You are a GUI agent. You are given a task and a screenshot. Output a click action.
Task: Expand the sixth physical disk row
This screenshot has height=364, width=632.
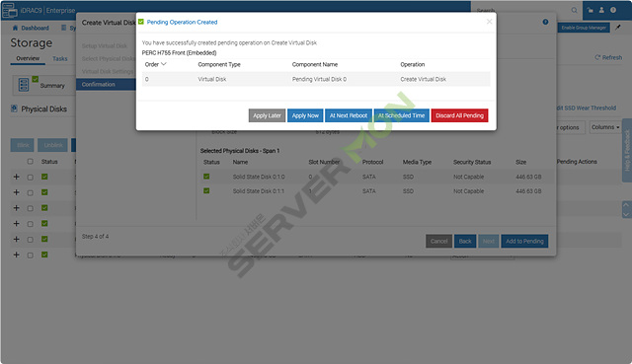(x=16, y=255)
